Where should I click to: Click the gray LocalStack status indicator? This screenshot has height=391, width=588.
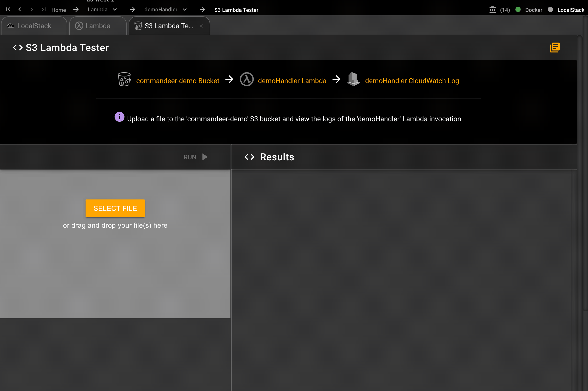click(550, 9)
